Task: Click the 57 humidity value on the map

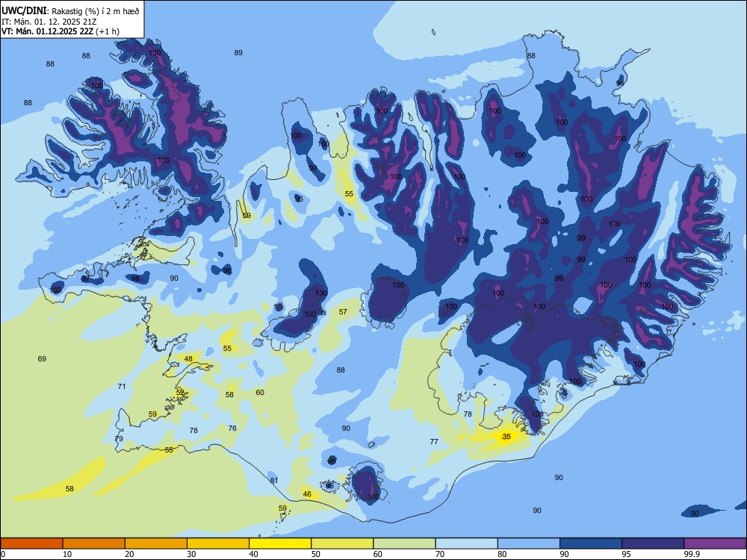Action: tap(343, 312)
